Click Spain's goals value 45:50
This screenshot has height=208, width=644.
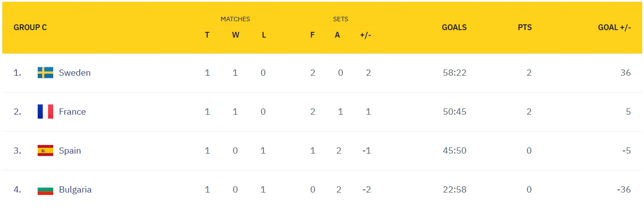pyautogui.click(x=455, y=150)
